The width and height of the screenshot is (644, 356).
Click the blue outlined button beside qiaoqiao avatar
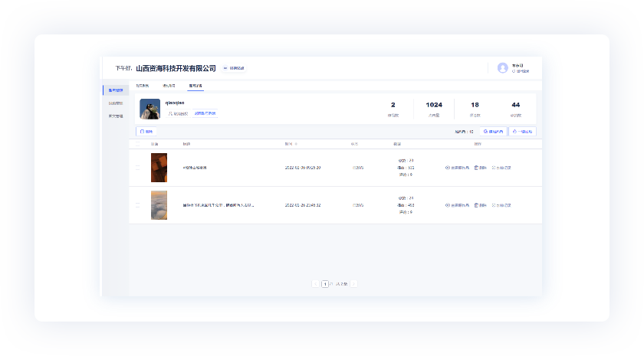pos(205,113)
